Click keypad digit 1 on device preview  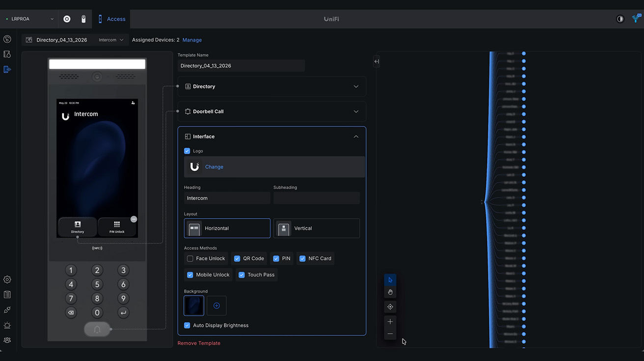[x=71, y=270]
